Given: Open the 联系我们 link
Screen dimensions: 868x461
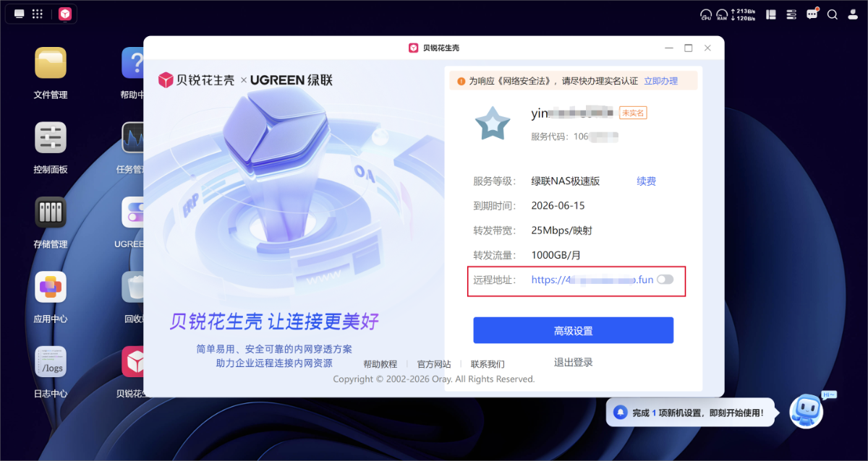Looking at the screenshot, I should tap(488, 364).
